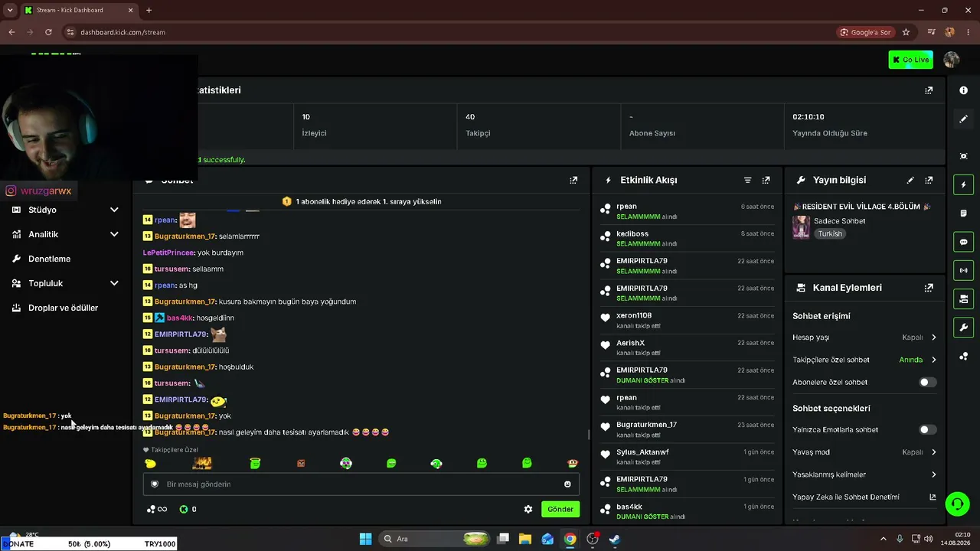Open emoji picker in message box
980x551 pixels.
[567, 484]
